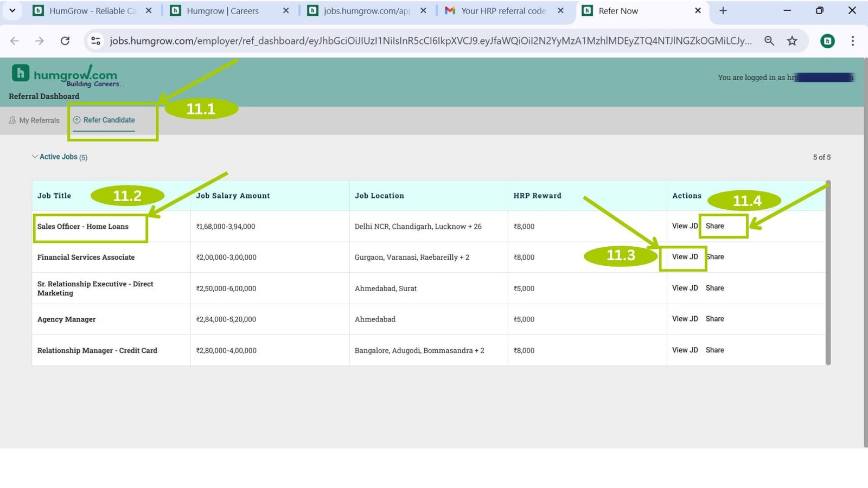Share the Financial Services Associate job
The width and height of the screenshot is (868, 488).
[x=716, y=257]
